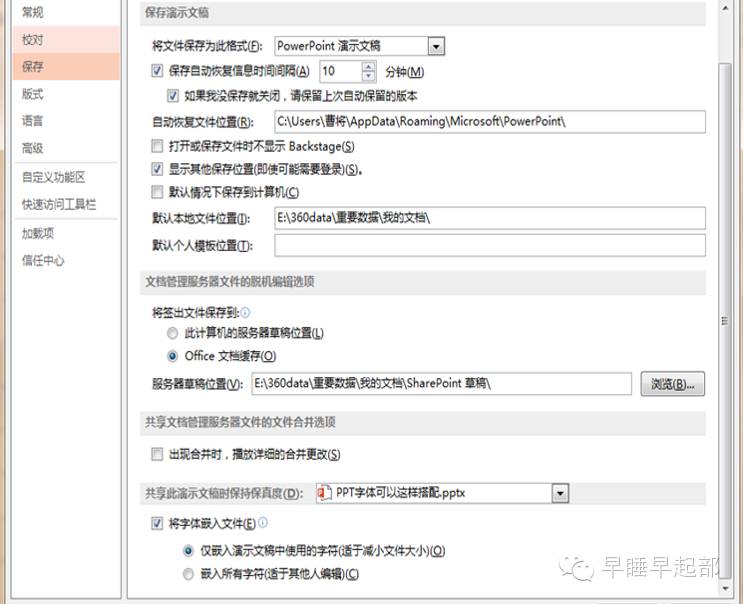743x604 pixels.
Task: Click the scrollbar up arrow
Action: pos(725,8)
